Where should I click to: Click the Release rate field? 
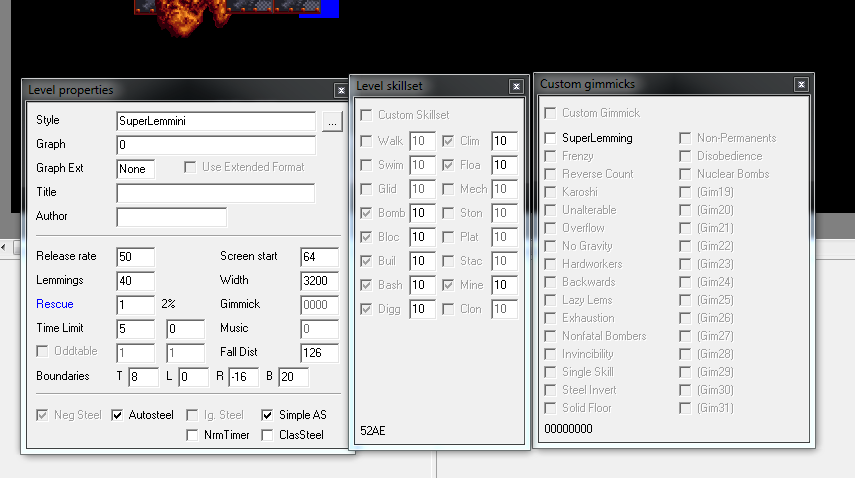pyautogui.click(x=135, y=257)
